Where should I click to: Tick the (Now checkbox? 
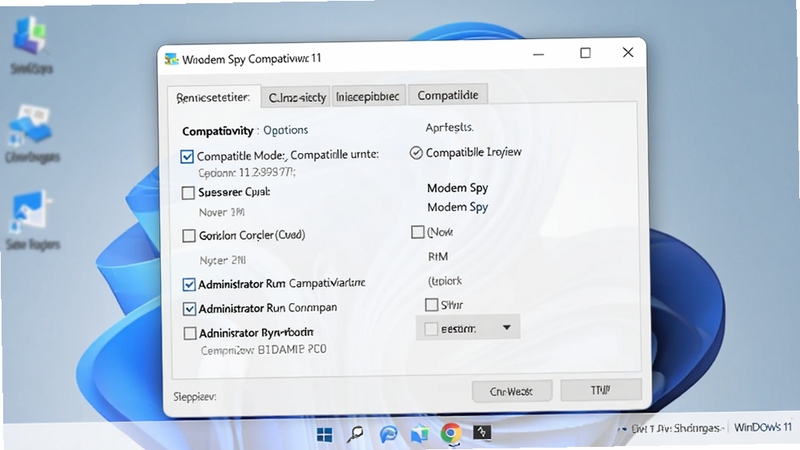click(418, 232)
